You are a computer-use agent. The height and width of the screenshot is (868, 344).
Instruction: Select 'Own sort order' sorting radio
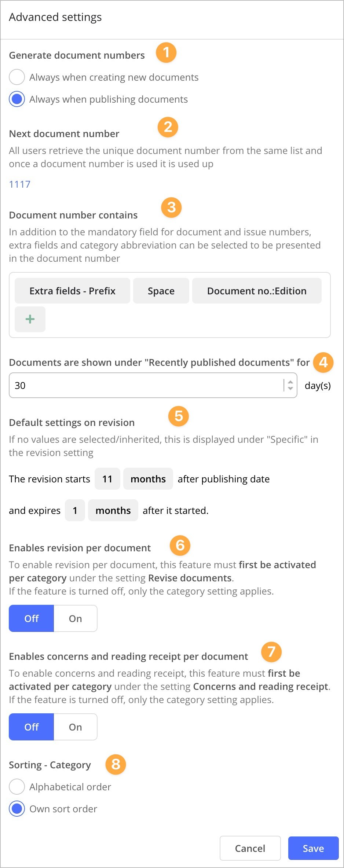click(17, 809)
